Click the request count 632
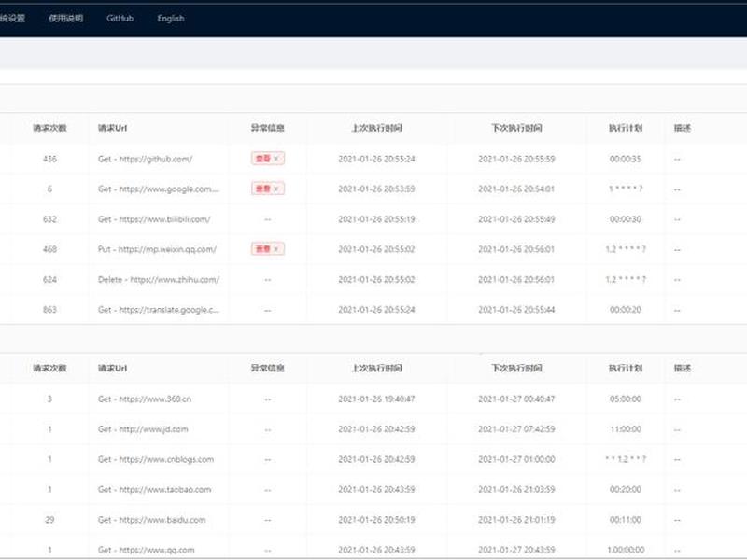Screen dimensions: 747x560 pos(49,219)
